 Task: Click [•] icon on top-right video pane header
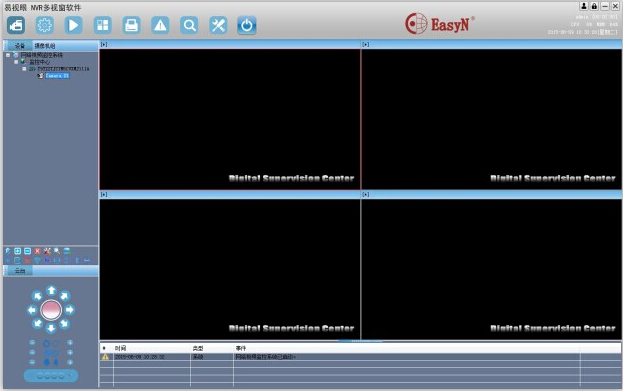tap(366, 45)
